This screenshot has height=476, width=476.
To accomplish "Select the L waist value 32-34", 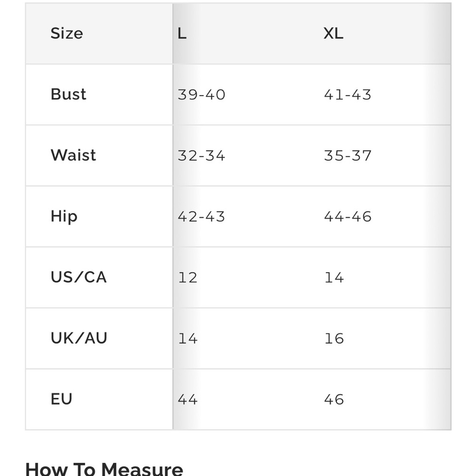I will coord(201,156).
